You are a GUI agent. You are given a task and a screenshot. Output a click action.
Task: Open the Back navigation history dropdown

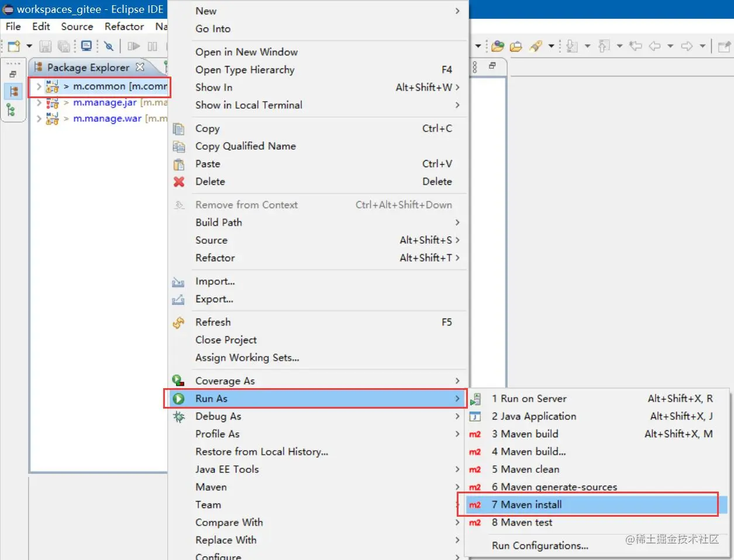pos(670,46)
